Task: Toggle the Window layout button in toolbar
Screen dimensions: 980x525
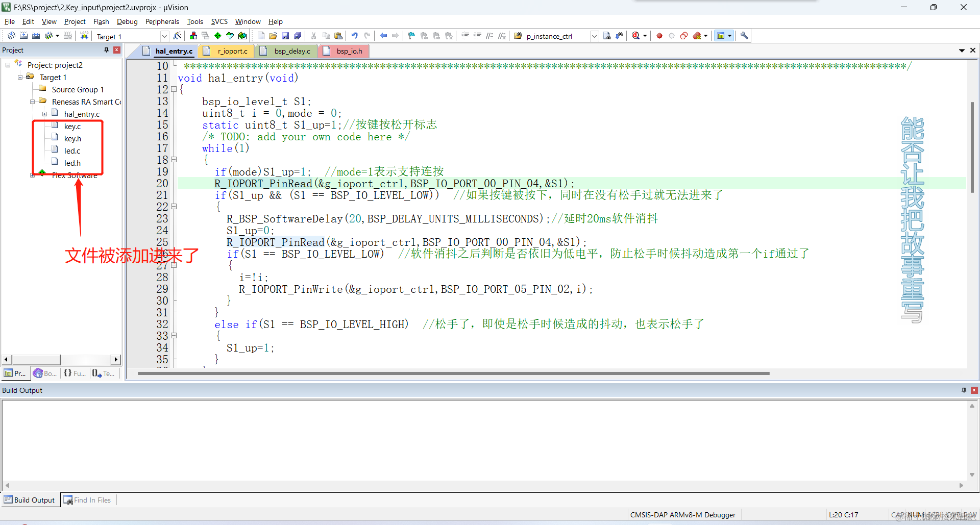Action: pyautogui.click(x=721, y=36)
